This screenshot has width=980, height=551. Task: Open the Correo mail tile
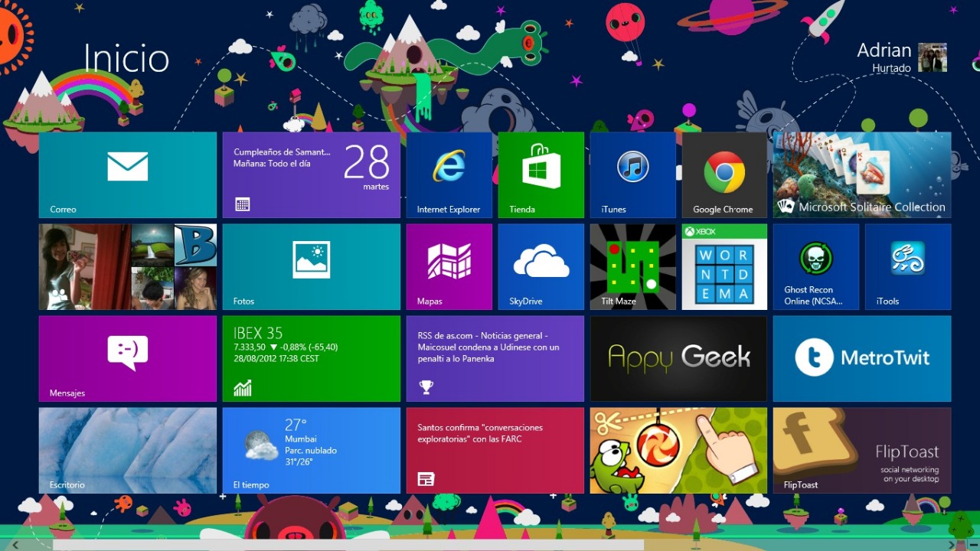(x=128, y=175)
